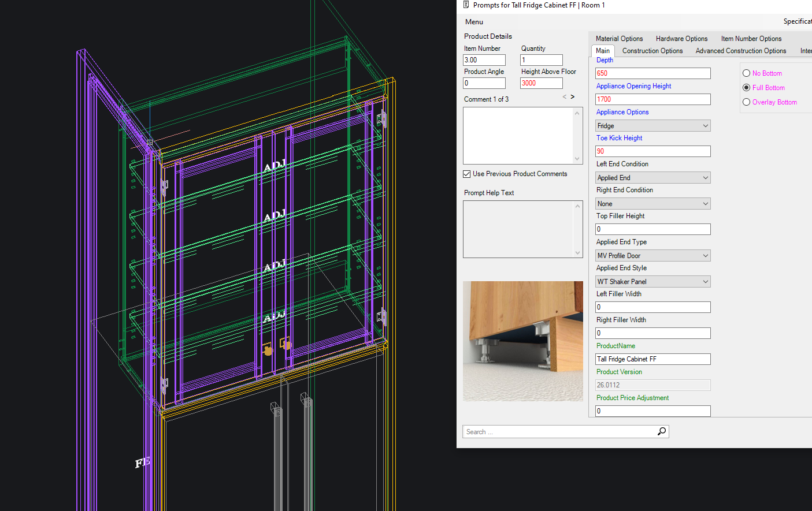
Task: Click the comment box scroll-up arrow
Action: pos(577,113)
